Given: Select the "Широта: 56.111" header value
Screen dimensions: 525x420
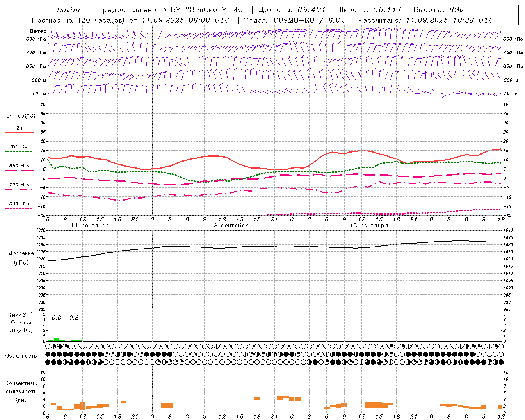Looking at the screenshot, I should (x=369, y=10).
